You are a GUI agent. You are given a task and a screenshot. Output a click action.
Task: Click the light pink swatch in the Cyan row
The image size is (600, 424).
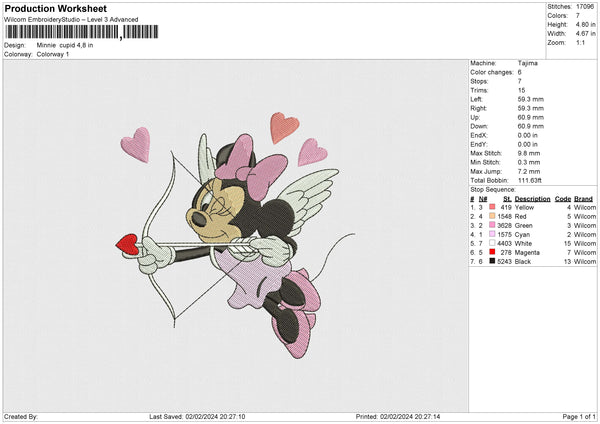tap(492, 234)
